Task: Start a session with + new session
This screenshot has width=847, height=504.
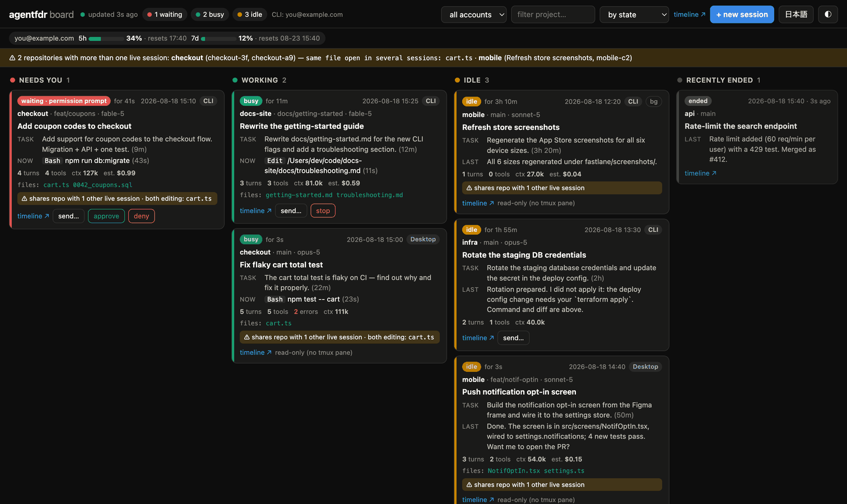Action: click(x=742, y=15)
